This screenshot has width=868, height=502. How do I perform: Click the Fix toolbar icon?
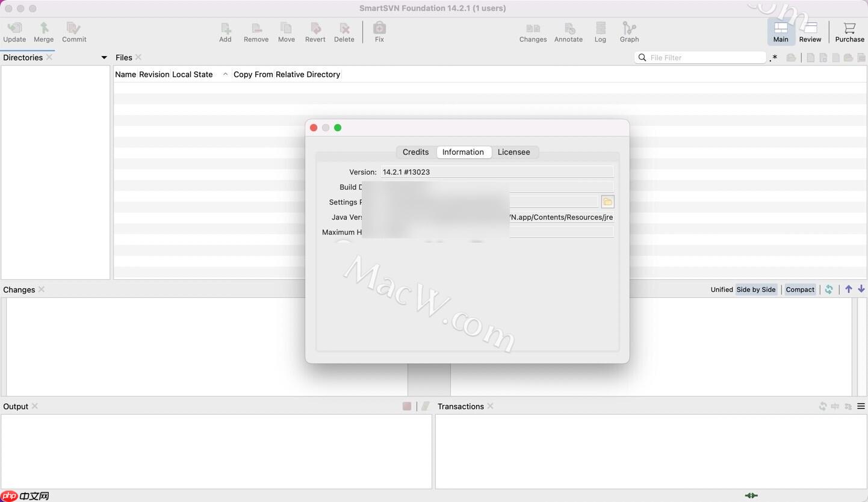(379, 32)
